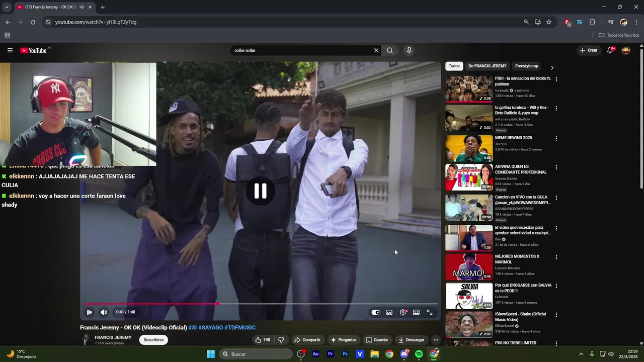Dislike the video
The width and height of the screenshot is (644, 362).
click(281, 340)
